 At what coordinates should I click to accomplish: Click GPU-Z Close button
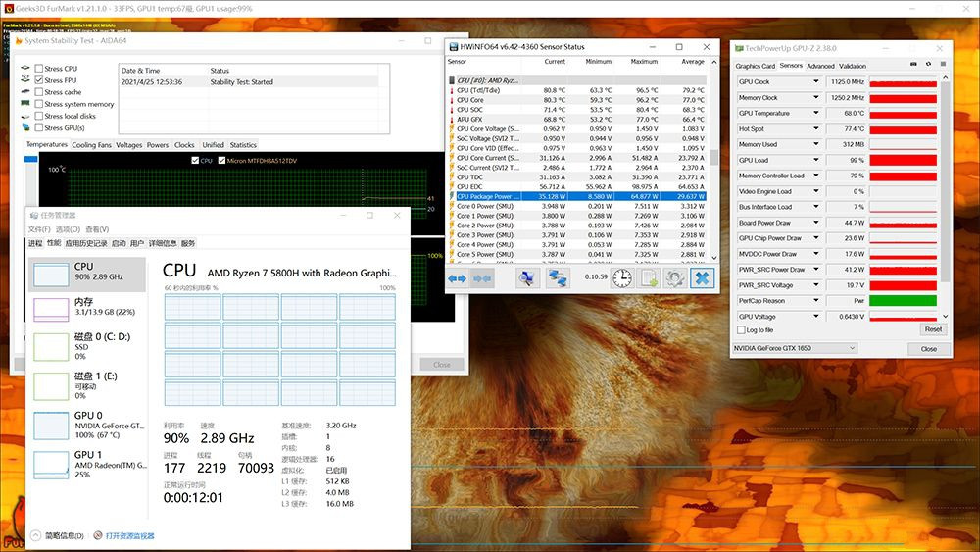pyautogui.click(x=929, y=349)
